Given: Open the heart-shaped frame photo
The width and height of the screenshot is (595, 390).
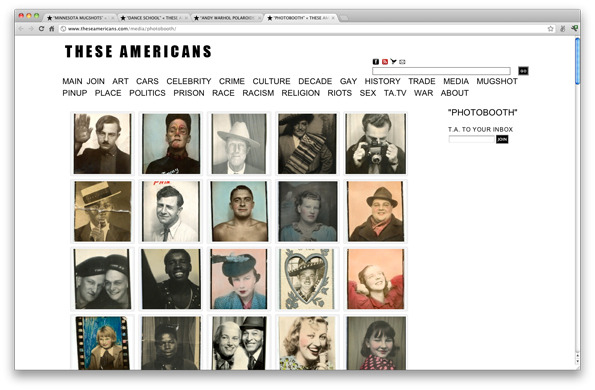Looking at the screenshot, I should [x=307, y=279].
